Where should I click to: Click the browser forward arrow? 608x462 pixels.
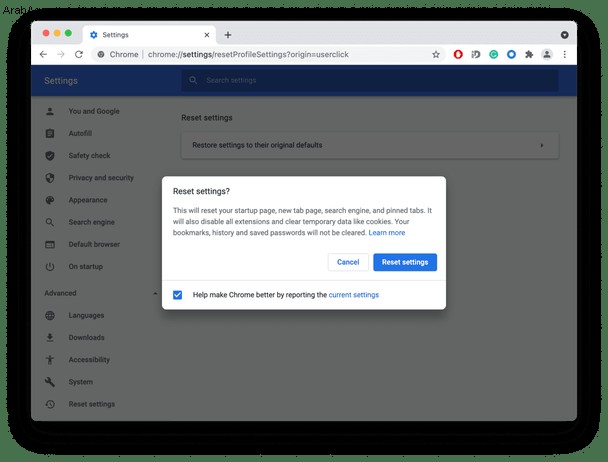click(61, 55)
